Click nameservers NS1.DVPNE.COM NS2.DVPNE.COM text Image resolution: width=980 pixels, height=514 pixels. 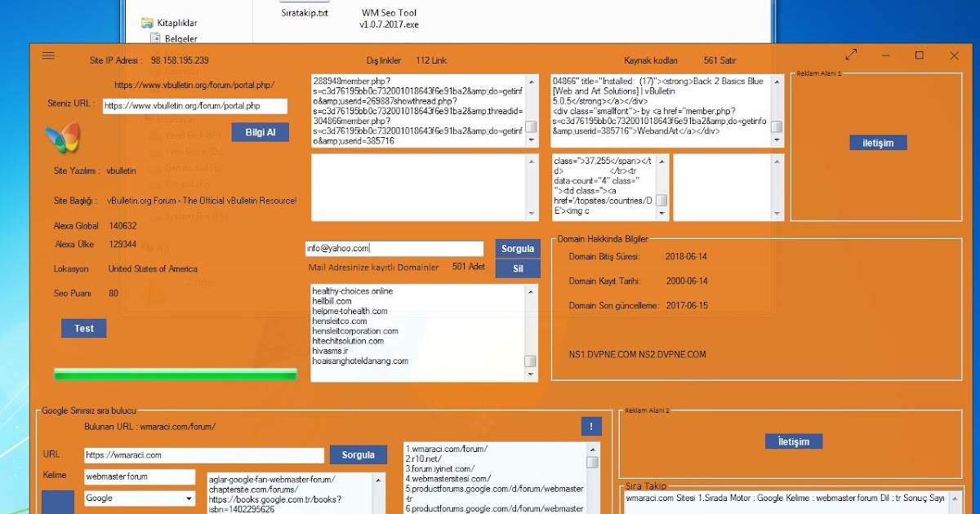pyautogui.click(x=637, y=354)
